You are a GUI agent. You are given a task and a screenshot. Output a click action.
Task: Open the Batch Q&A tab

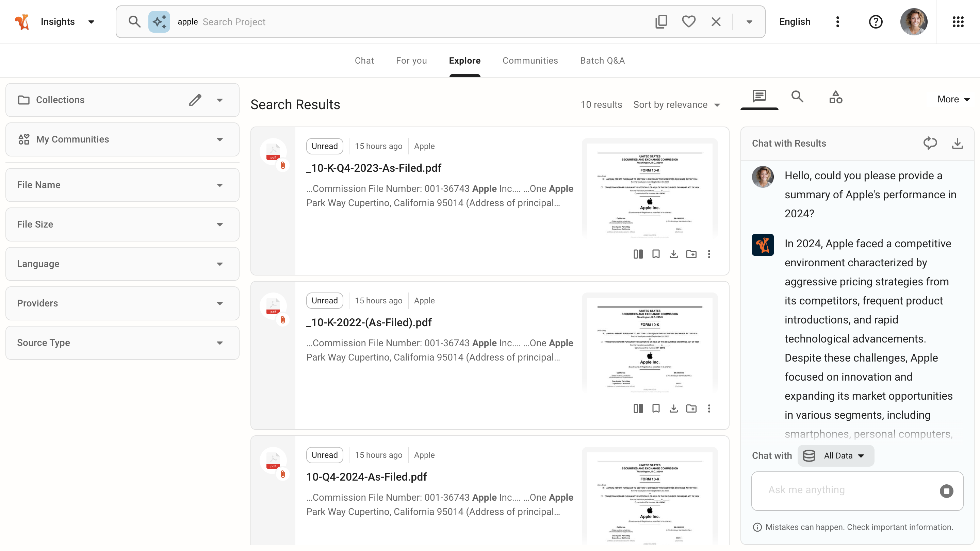[602, 61]
